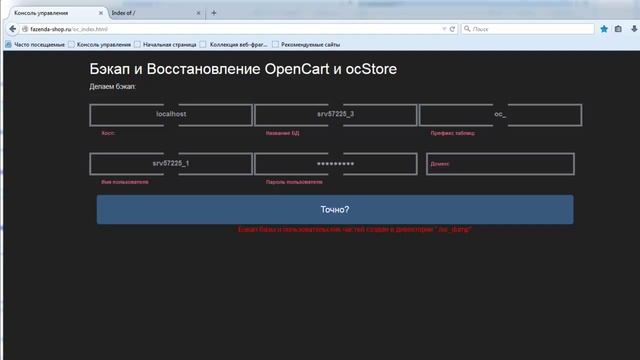640x360 pixels.
Task: Switch to the 'Консоль управления' tab
Action: click(55, 13)
